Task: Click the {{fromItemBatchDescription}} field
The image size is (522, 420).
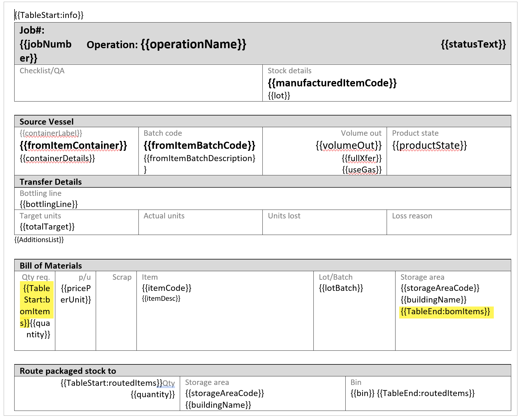Action: pyautogui.click(x=199, y=164)
